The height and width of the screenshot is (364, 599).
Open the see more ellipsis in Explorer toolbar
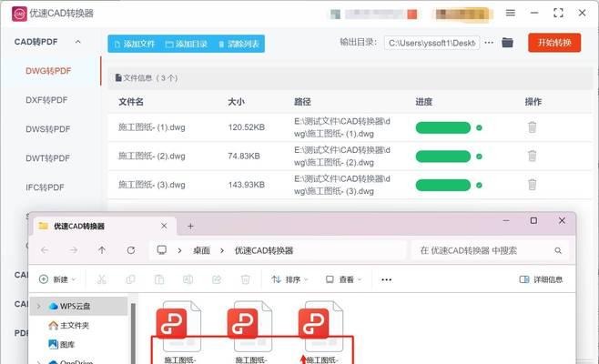pyautogui.click(x=386, y=280)
